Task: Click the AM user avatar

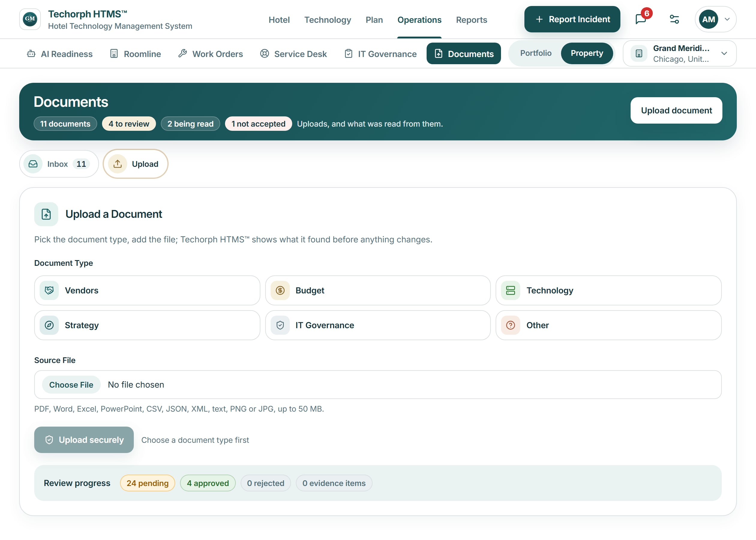Action: 709,19
